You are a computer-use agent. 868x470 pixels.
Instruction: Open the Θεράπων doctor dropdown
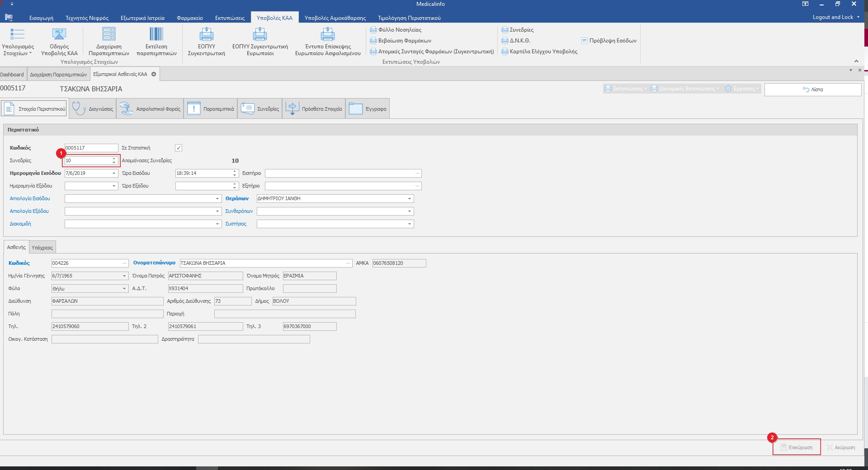click(x=409, y=199)
